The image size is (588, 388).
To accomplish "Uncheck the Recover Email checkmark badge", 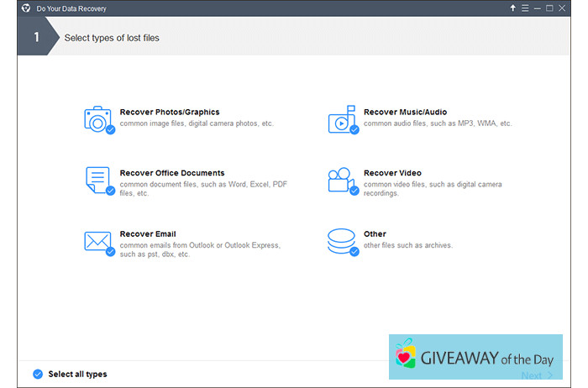I will [x=110, y=251].
